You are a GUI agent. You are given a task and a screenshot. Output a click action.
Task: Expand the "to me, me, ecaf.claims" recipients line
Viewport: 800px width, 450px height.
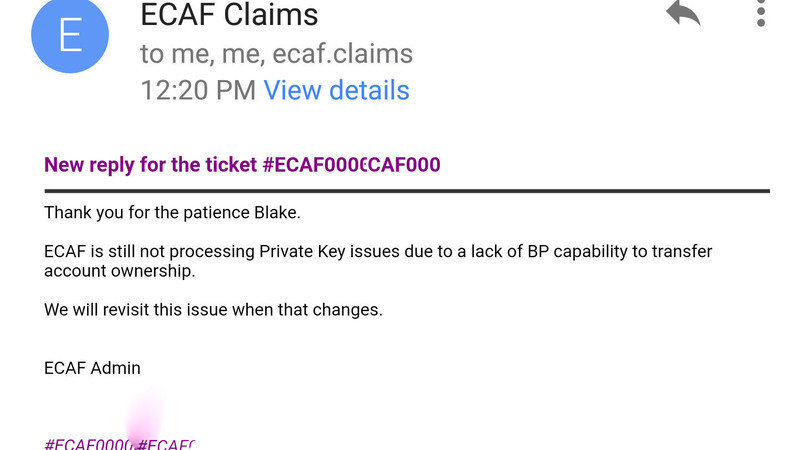tap(276, 53)
